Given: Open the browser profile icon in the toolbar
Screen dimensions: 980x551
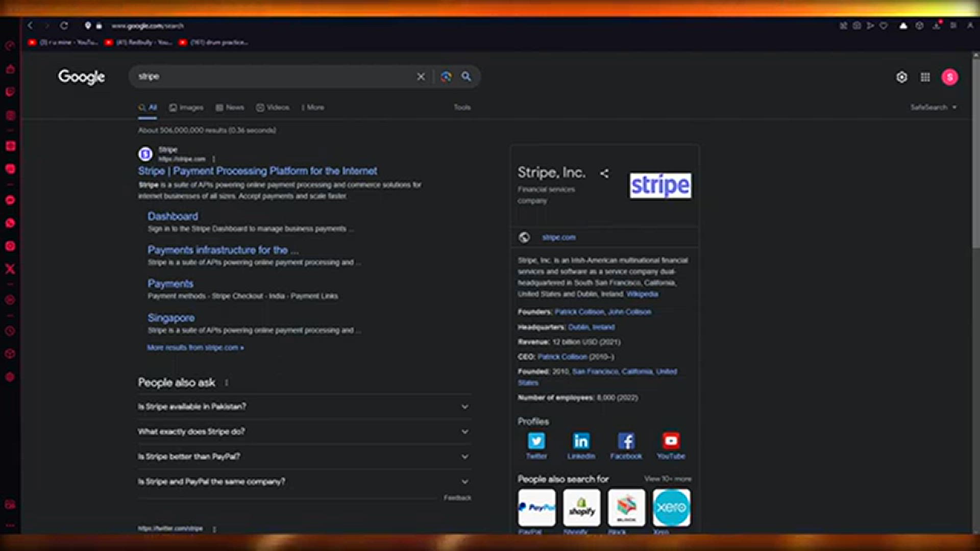Looking at the screenshot, I should pyautogui.click(x=970, y=26).
